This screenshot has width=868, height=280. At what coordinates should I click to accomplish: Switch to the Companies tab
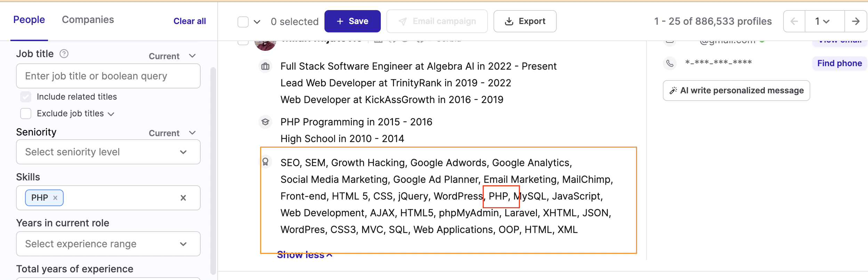pos(88,20)
